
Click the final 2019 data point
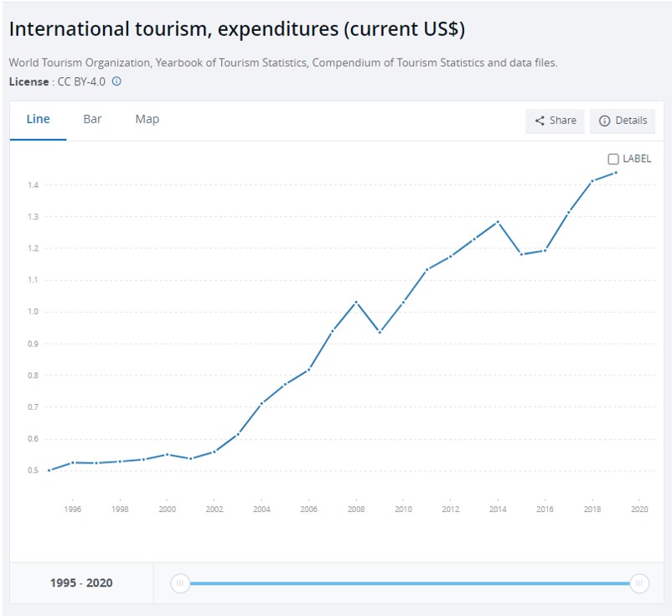[616, 173]
